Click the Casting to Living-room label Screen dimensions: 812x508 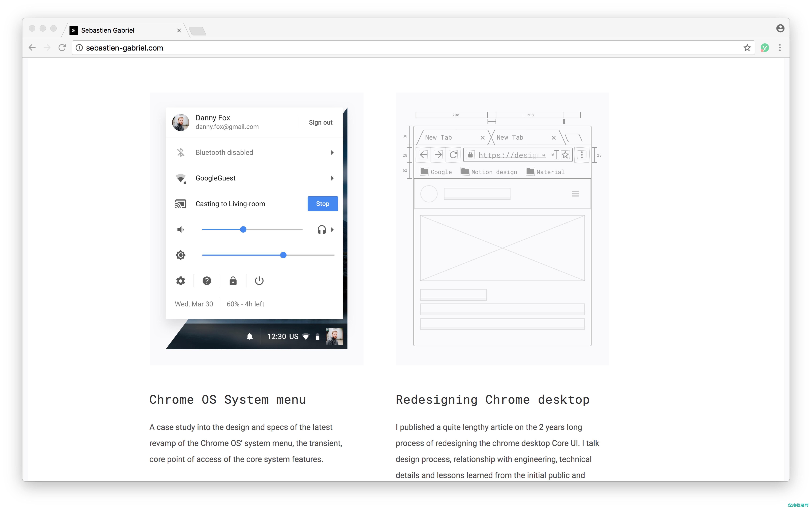pos(230,204)
